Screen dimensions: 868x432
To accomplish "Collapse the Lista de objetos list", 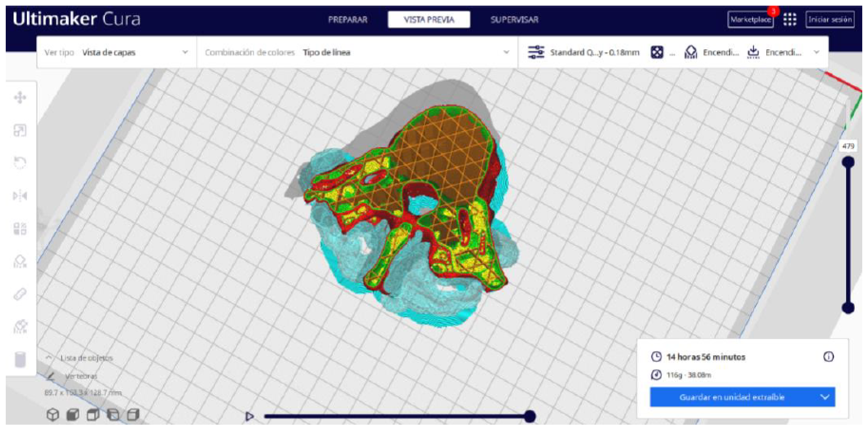I will (x=49, y=358).
